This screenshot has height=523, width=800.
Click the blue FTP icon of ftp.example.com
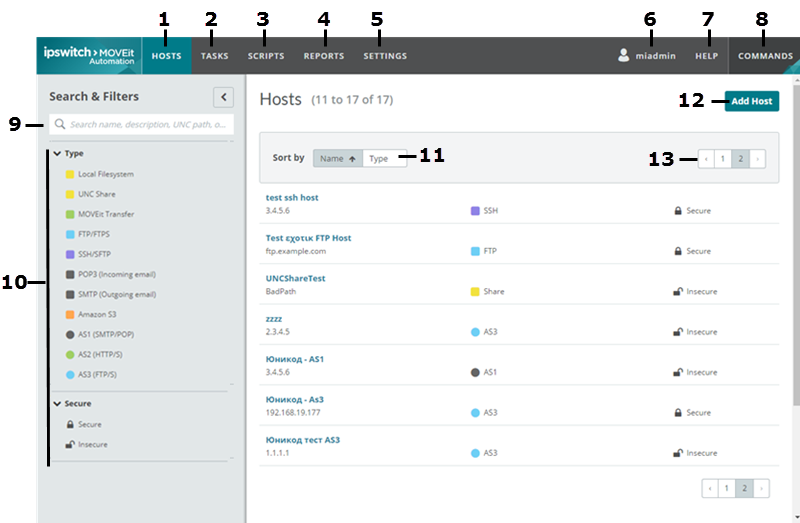(475, 251)
